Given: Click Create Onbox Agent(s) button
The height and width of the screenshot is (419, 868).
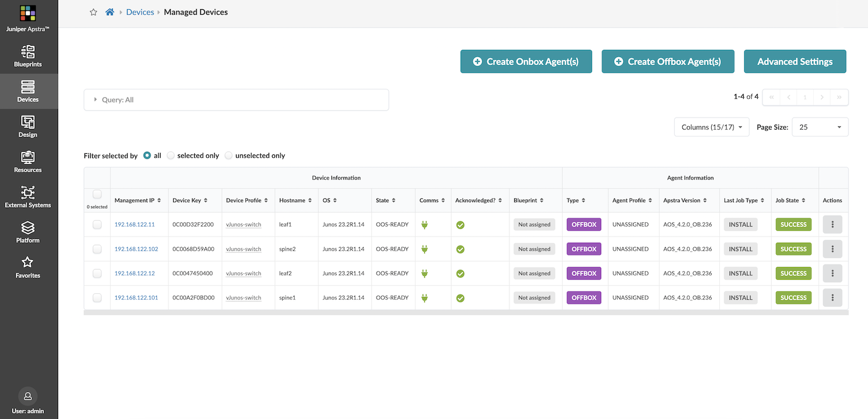Looking at the screenshot, I should click(x=526, y=61).
